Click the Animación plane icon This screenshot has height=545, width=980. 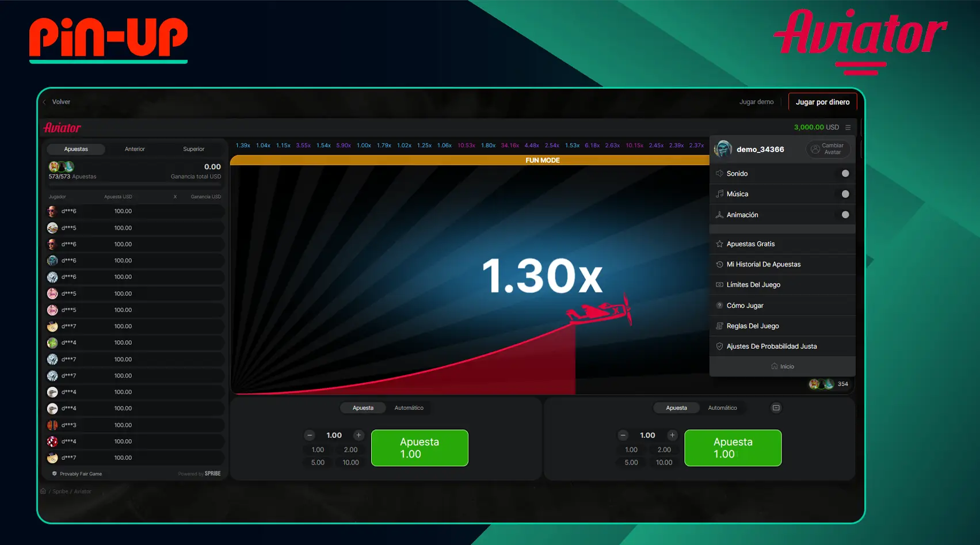coord(719,215)
